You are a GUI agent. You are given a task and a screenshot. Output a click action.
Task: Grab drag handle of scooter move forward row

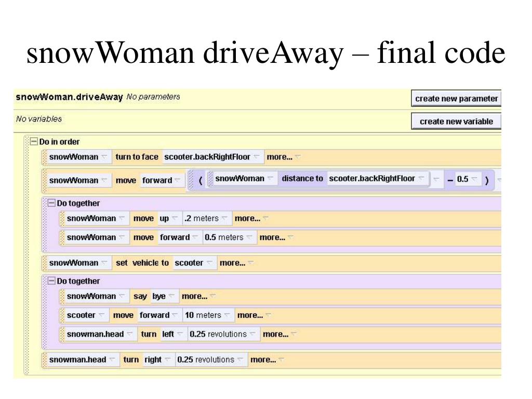61,315
